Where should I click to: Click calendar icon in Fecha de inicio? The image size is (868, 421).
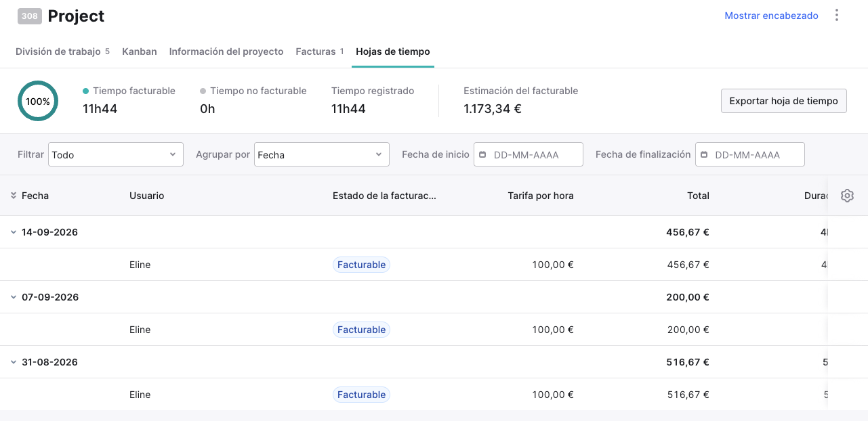click(482, 155)
